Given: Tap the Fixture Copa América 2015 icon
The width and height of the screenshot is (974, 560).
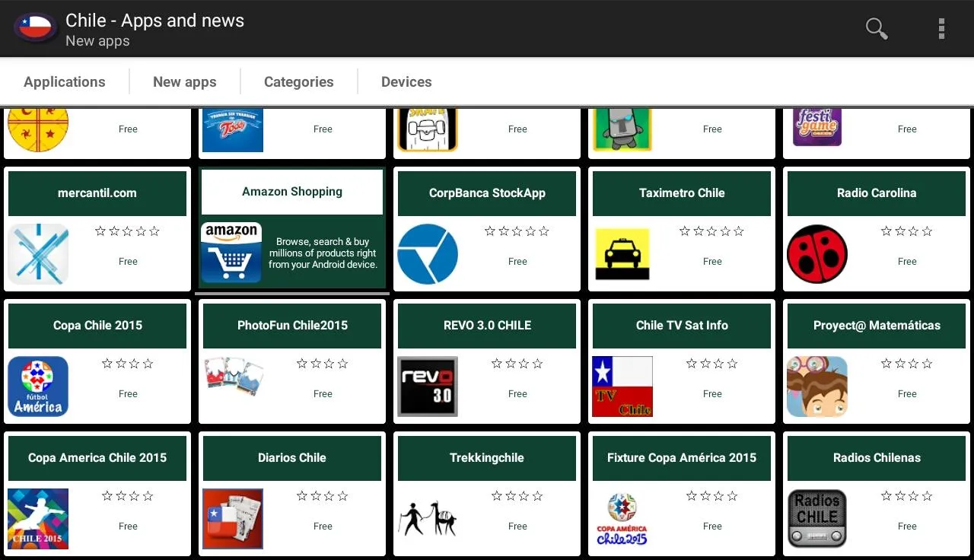Looking at the screenshot, I should 622,519.
